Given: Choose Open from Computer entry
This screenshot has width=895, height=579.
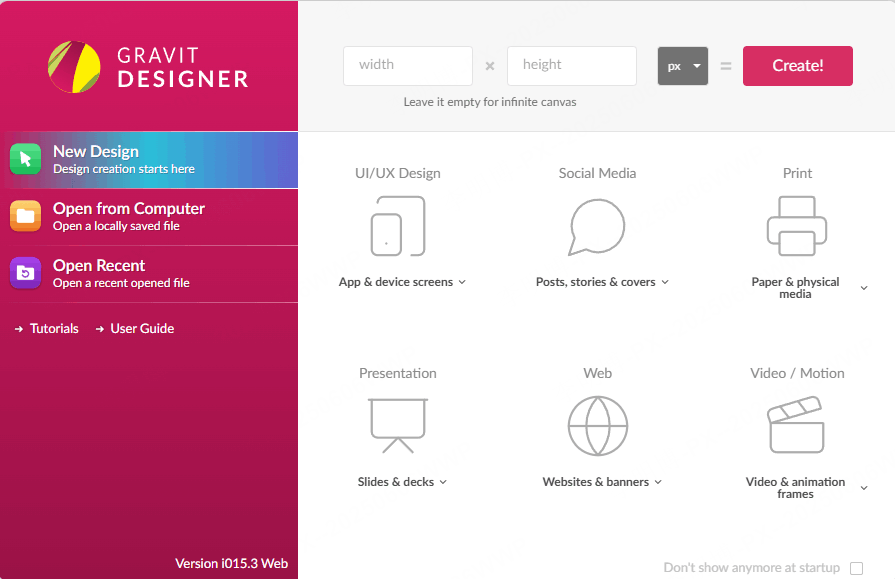Looking at the screenshot, I should [151, 217].
